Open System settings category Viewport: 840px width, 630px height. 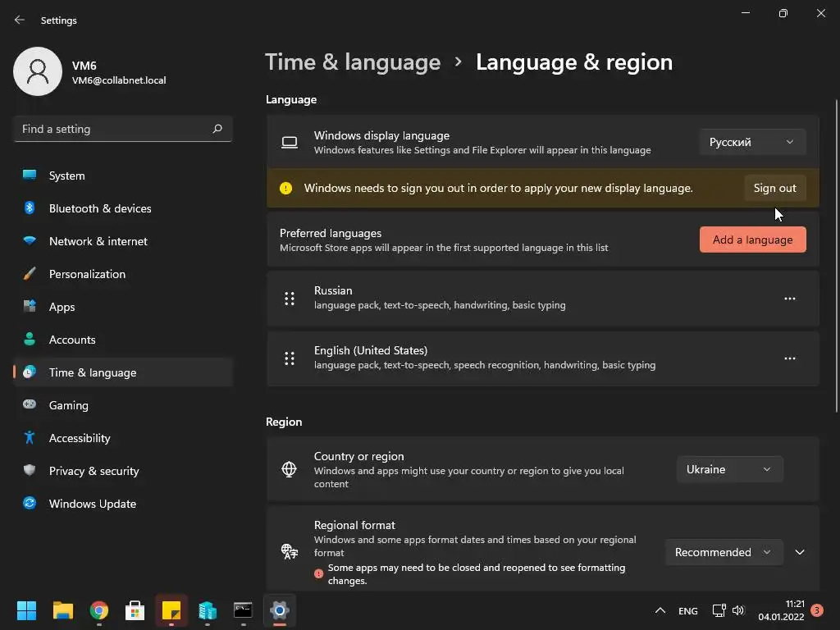(x=123, y=176)
